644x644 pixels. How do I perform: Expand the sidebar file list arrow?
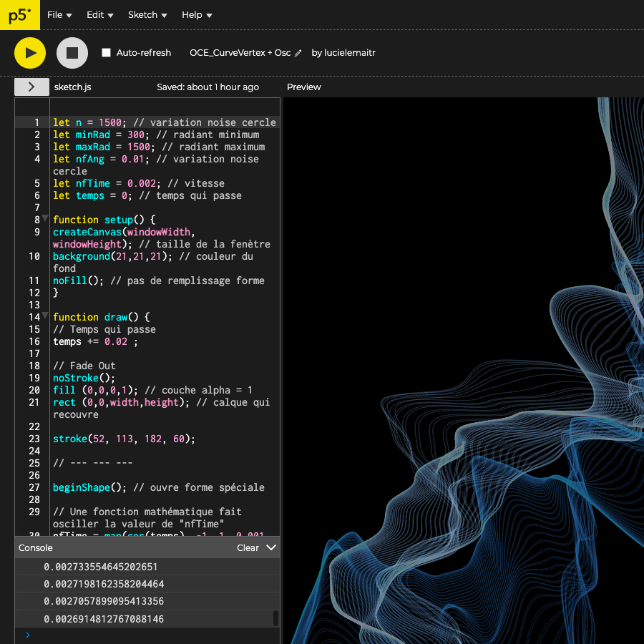point(31,87)
